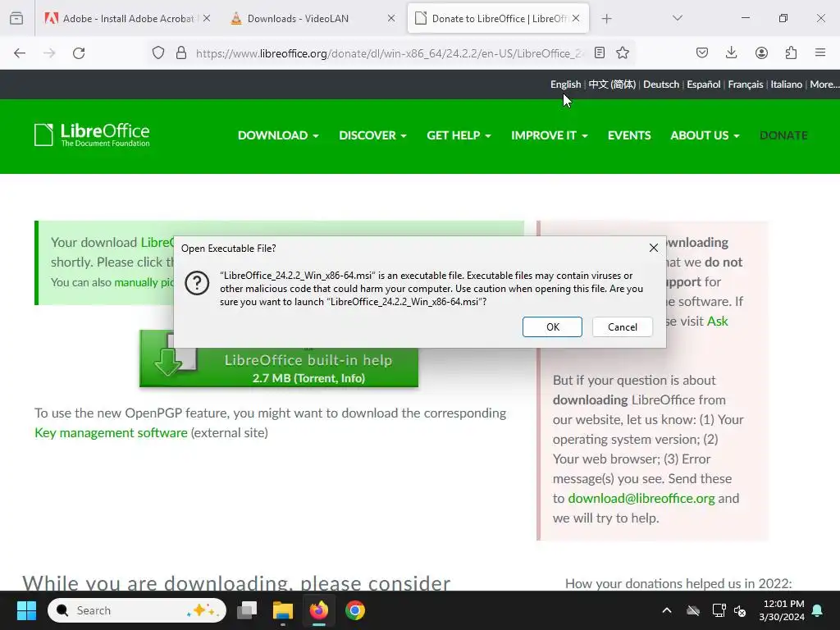840x630 pixels.
Task: Show hidden system tray icons
Action: 666,610
